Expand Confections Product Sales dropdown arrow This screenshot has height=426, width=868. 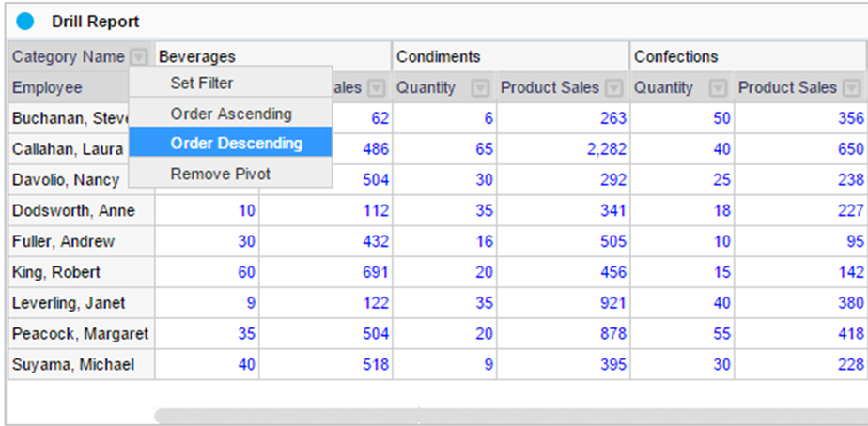click(x=852, y=88)
